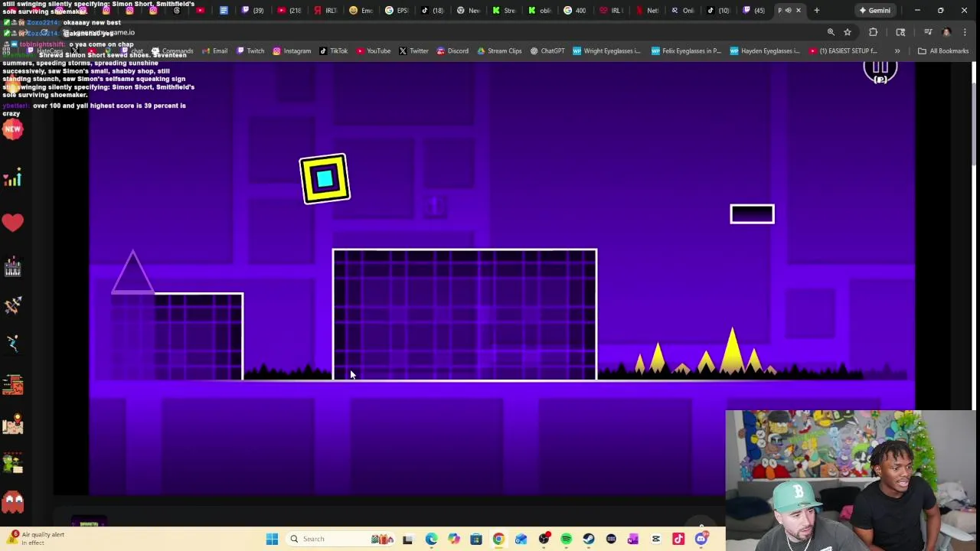
Task: Open the Instagram bookmark
Action: coord(292,51)
